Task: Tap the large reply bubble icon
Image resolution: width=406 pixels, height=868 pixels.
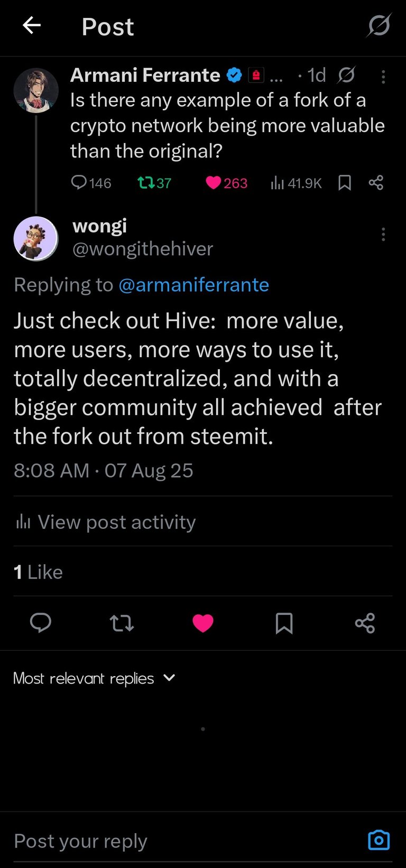Action: tap(41, 623)
